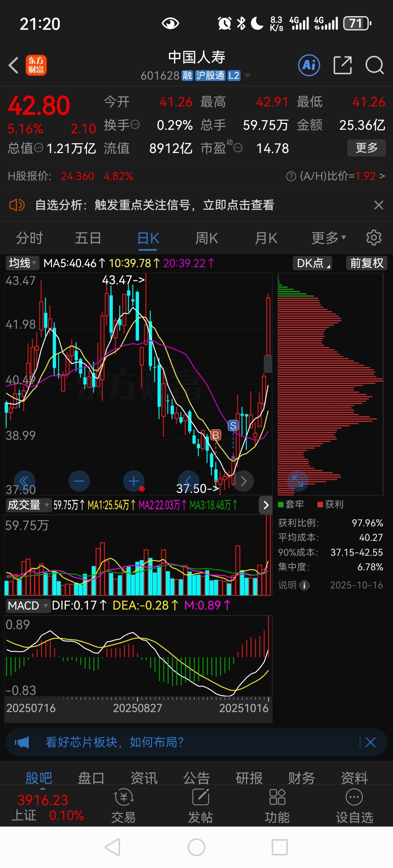Open the 财务 tab
This screenshot has width=393, height=868.
[x=302, y=778]
